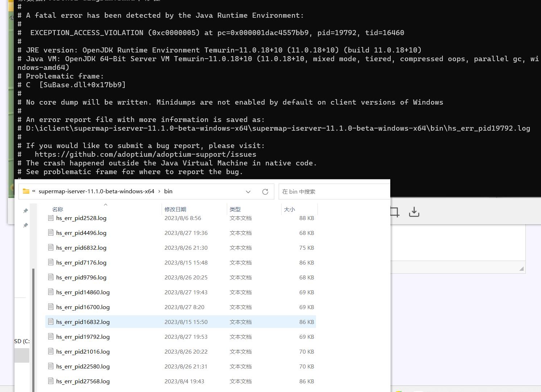Click the document icon of hs_err_pid6832.log
This screenshot has width=541, height=392.
[x=51, y=247]
